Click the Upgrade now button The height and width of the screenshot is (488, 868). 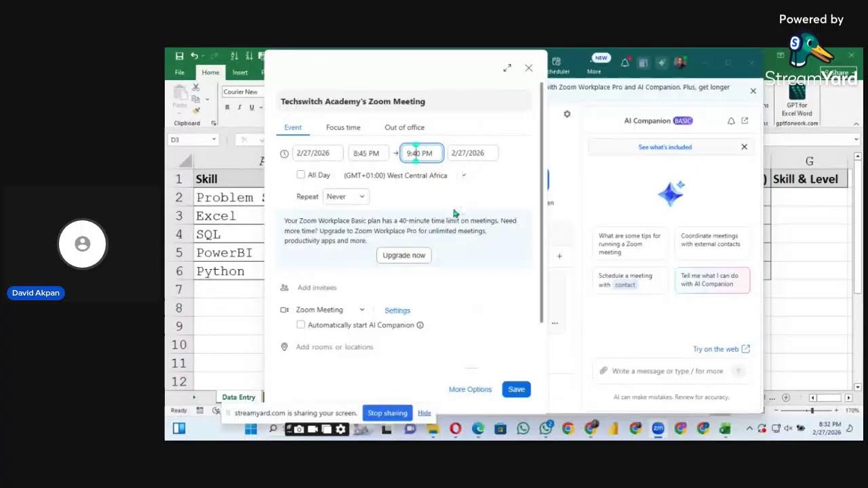(404, 256)
